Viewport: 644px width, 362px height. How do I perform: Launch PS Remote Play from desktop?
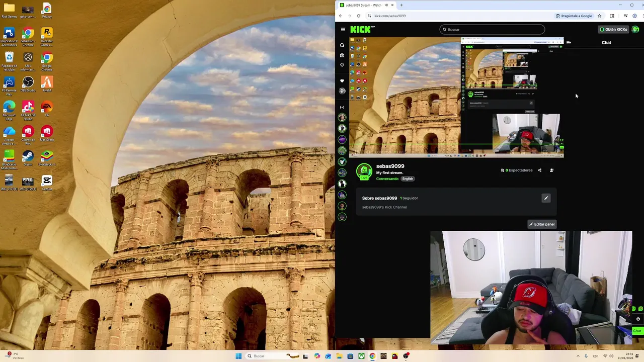point(9,85)
